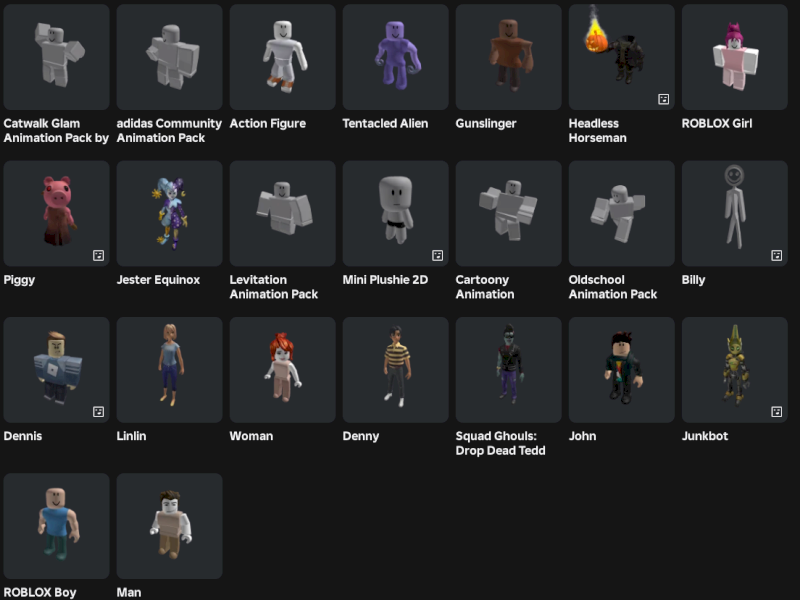Select the Junkbot character thumbnail

(735, 370)
